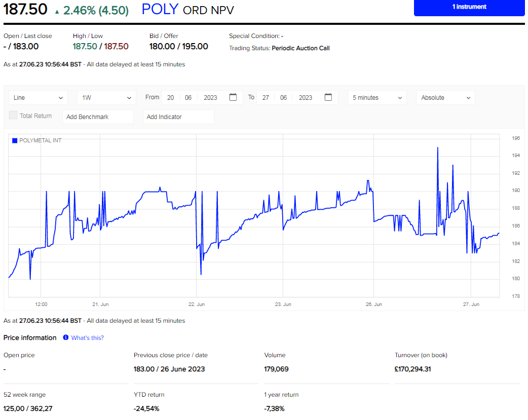Select the From year field showing 2023
Image resolution: width=528 pixels, height=420 pixels.
210,98
